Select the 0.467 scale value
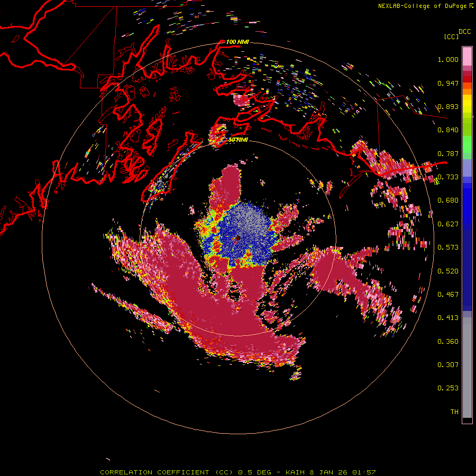Image resolution: width=476 pixels, height=476 pixels. (x=448, y=295)
